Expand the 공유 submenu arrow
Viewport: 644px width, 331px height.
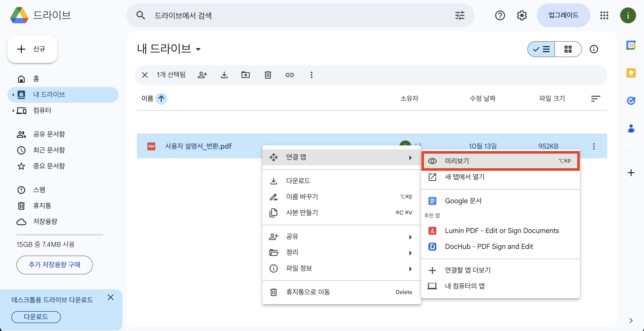[410, 237]
